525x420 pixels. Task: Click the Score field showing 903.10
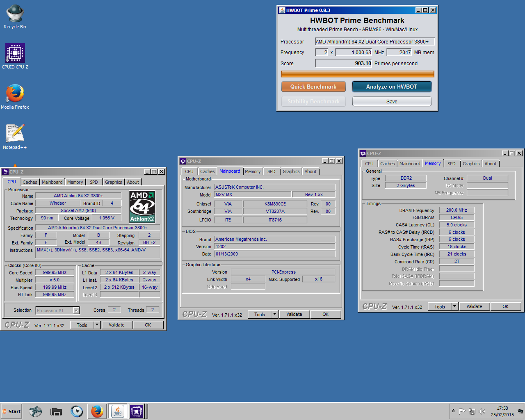pos(344,63)
